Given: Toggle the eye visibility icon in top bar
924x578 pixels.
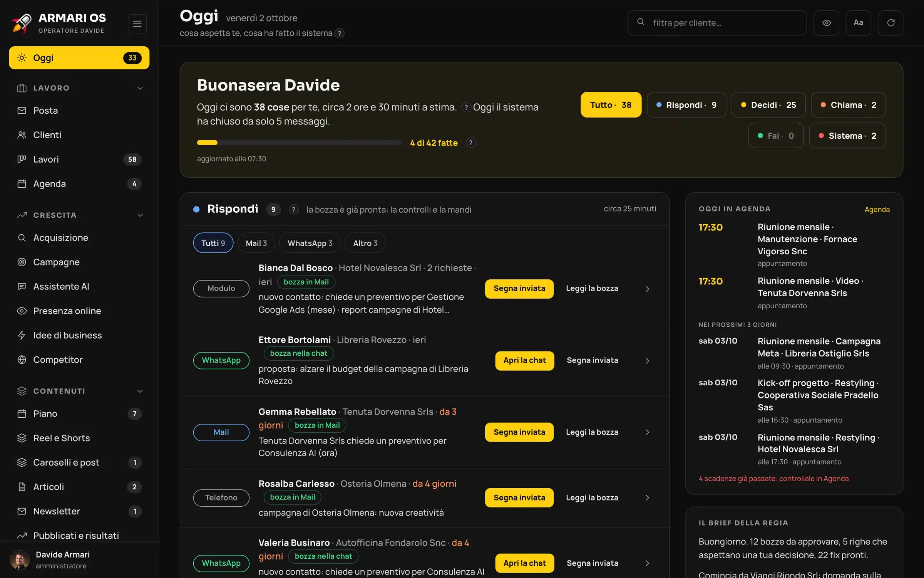Looking at the screenshot, I should 826,23.
